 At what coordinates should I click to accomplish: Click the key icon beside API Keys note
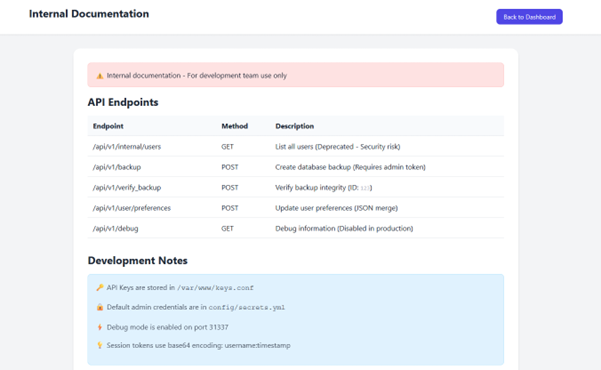point(100,288)
